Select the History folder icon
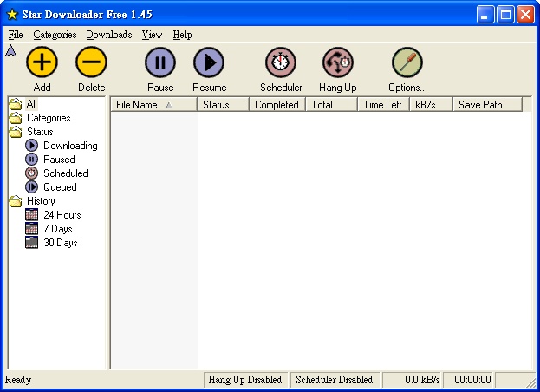 click(x=16, y=201)
